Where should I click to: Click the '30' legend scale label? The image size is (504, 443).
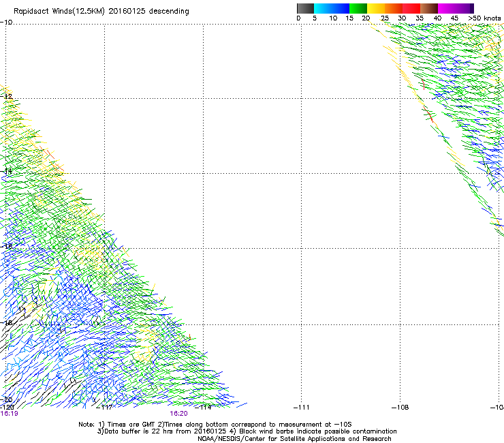(402, 18)
